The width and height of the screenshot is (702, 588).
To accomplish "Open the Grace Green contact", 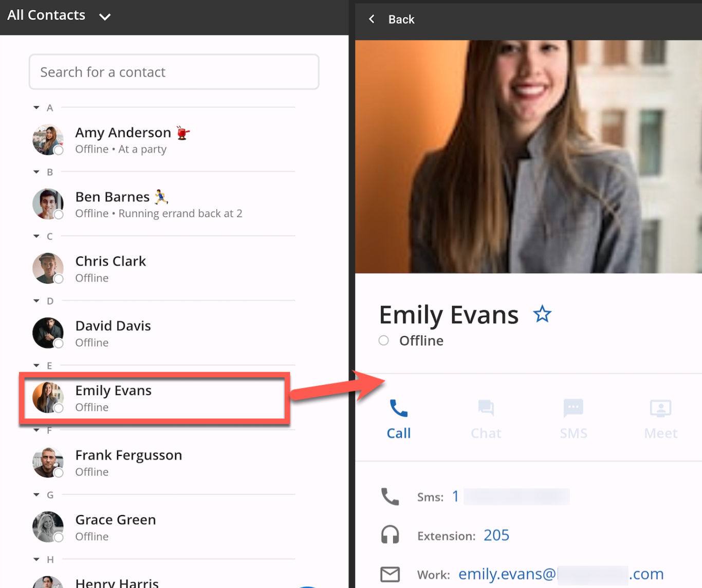I will [x=163, y=527].
